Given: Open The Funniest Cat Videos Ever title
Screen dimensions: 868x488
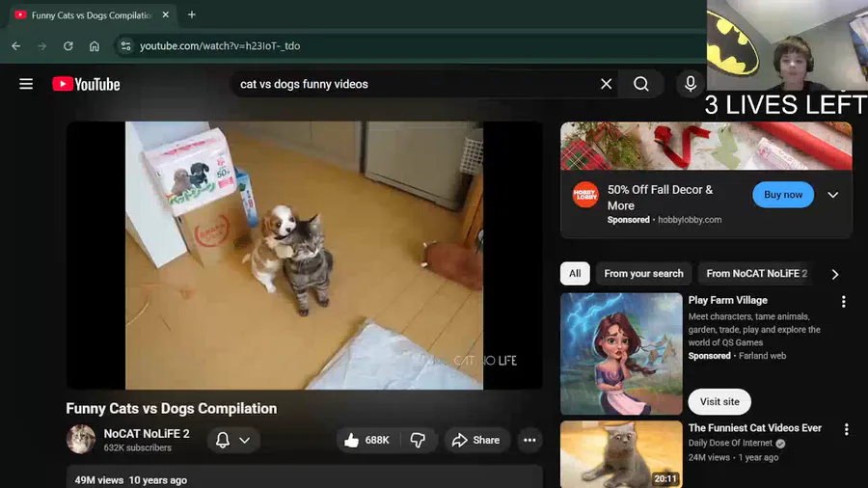Looking at the screenshot, I should click(754, 428).
